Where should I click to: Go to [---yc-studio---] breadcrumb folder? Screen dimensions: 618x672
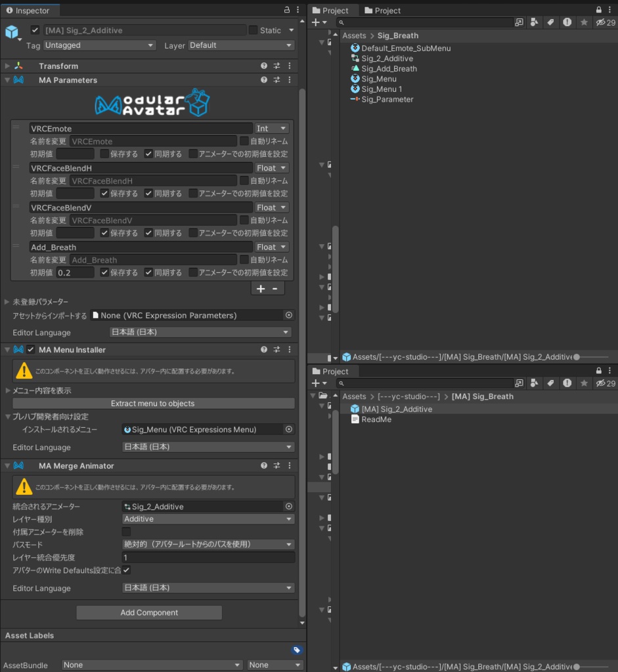tap(408, 396)
